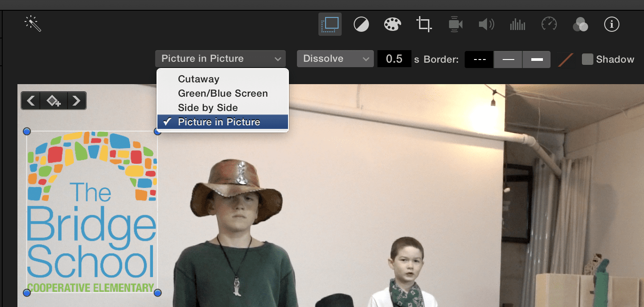The height and width of the screenshot is (307, 644).
Task: Select the thick border button
Action: (x=537, y=60)
